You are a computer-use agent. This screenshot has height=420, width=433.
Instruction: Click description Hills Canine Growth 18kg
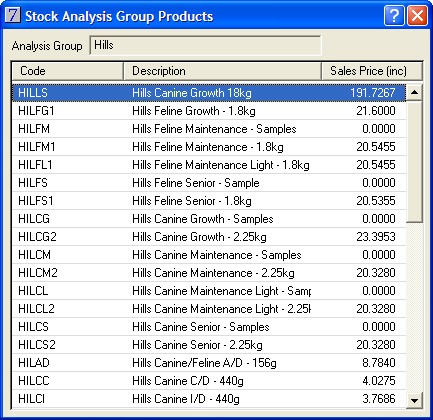pyautogui.click(x=192, y=93)
